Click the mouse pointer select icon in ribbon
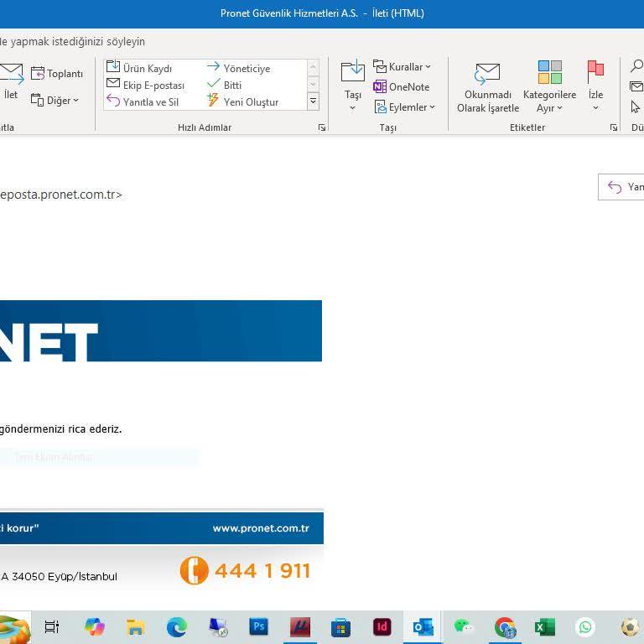 coord(636,106)
